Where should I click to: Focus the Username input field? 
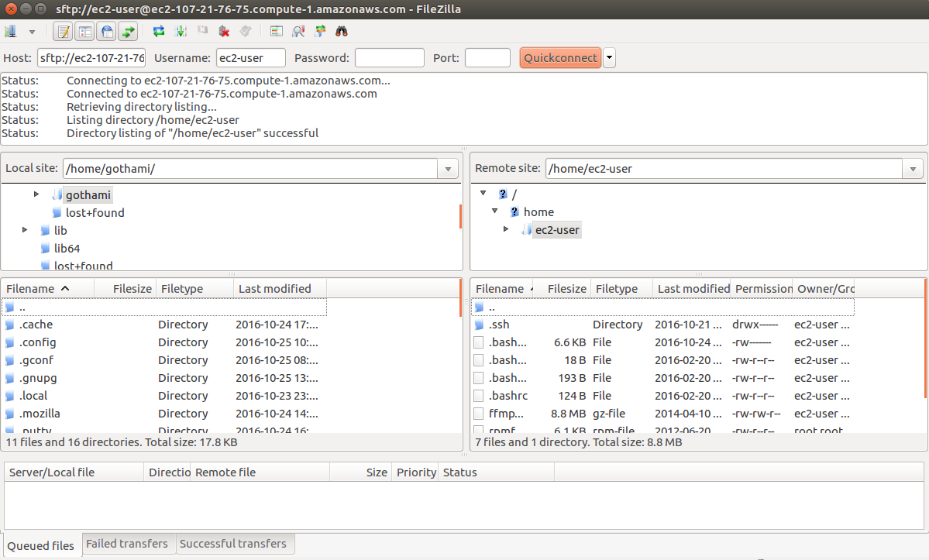coord(250,58)
